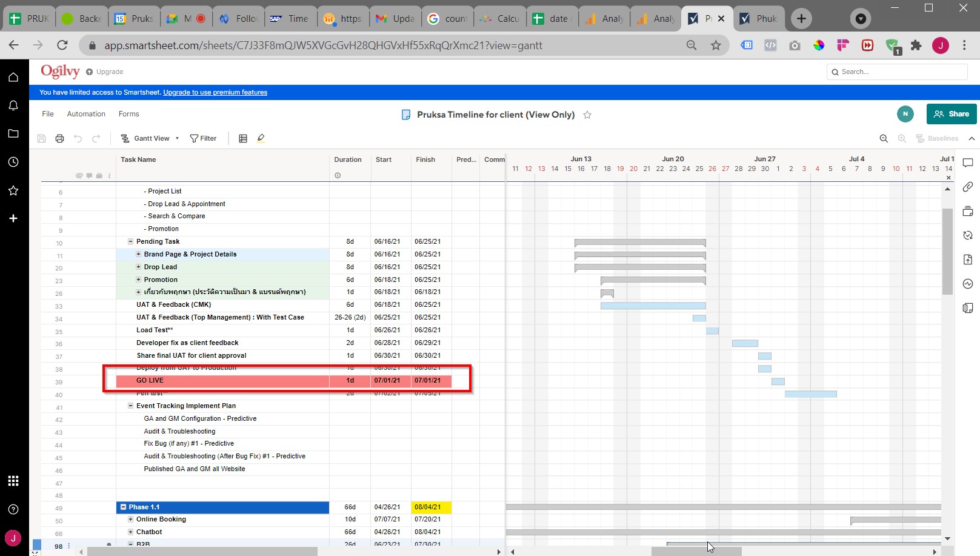Expand the Chatbot row
980x556 pixels.
click(130, 532)
